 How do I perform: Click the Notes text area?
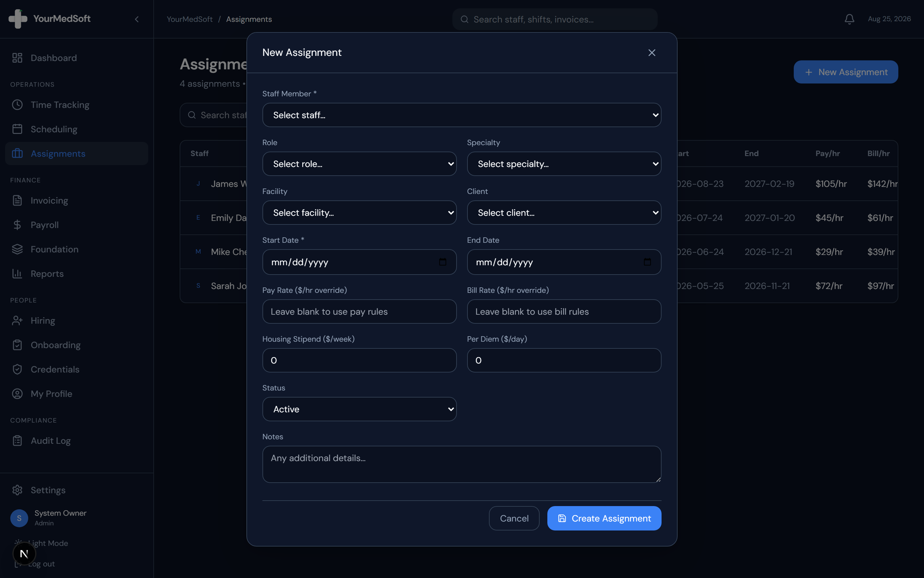pyautogui.click(x=462, y=464)
